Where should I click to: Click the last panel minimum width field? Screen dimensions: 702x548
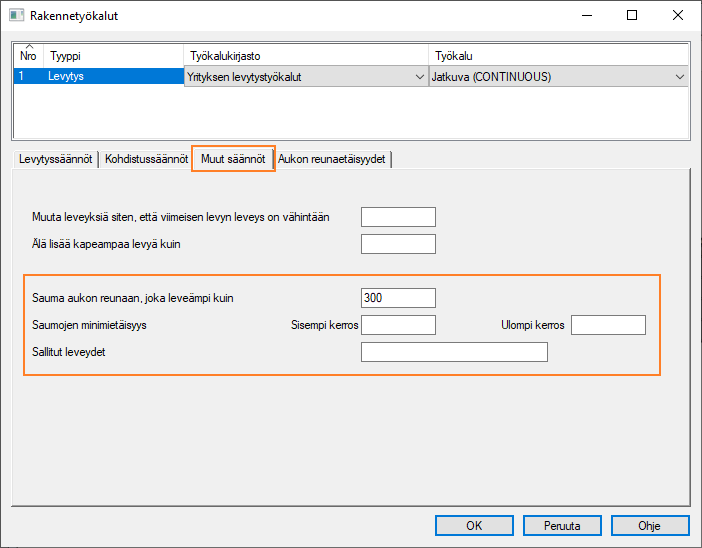[x=398, y=217]
